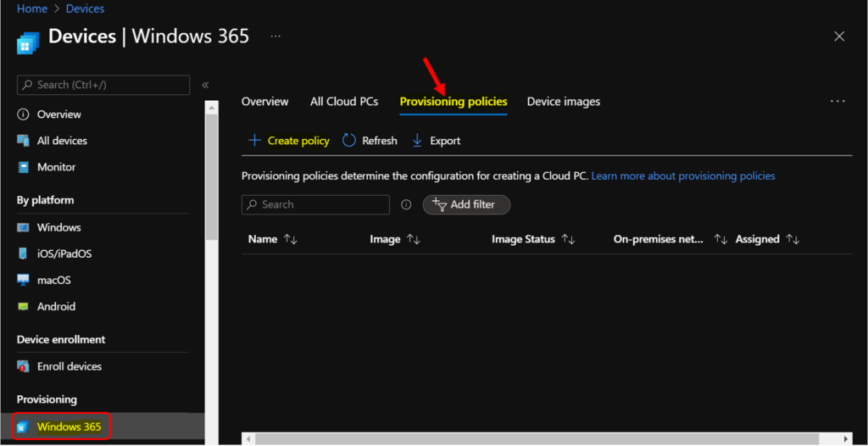Open the tab overflow ellipsis menu

[837, 102]
